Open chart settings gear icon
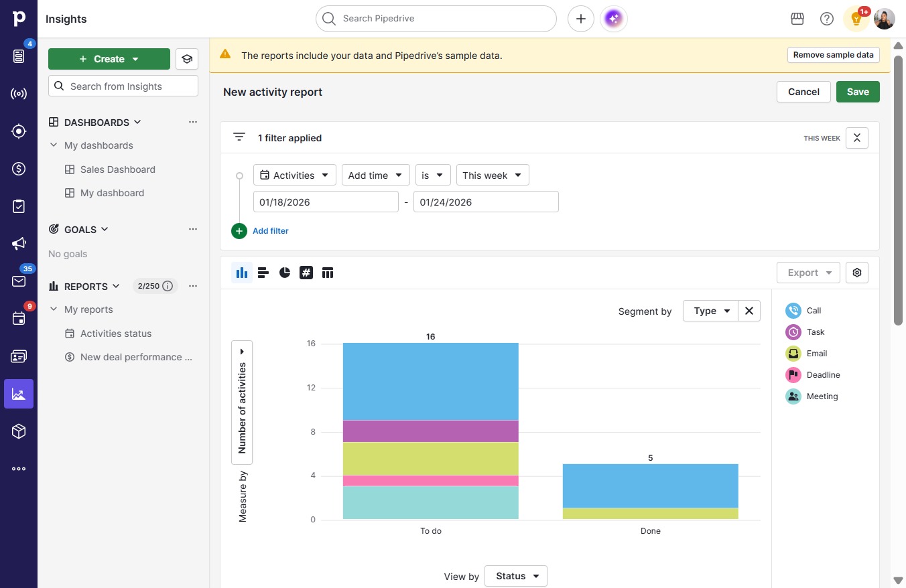Image resolution: width=906 pixels, height=588 pixels. 857,273
